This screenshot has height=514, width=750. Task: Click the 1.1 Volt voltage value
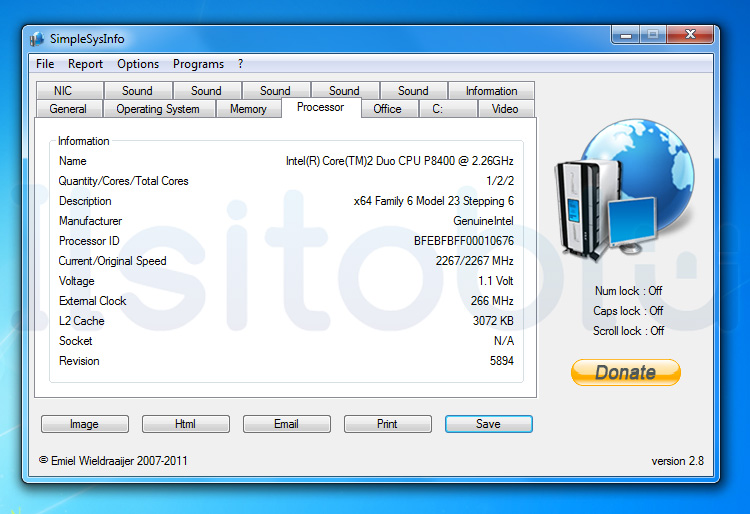click(x=496, y=281)
